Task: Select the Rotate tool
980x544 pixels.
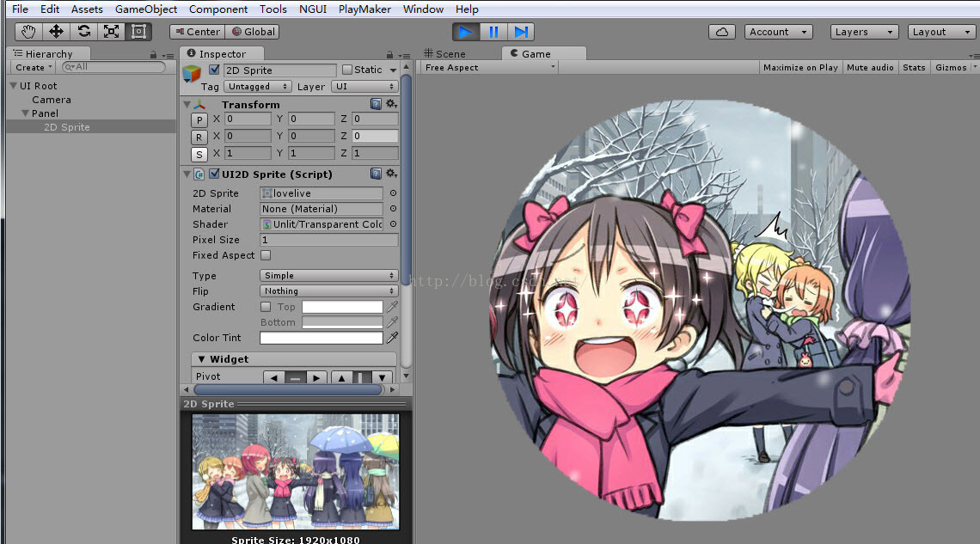Action: click(x=83, y=31)
